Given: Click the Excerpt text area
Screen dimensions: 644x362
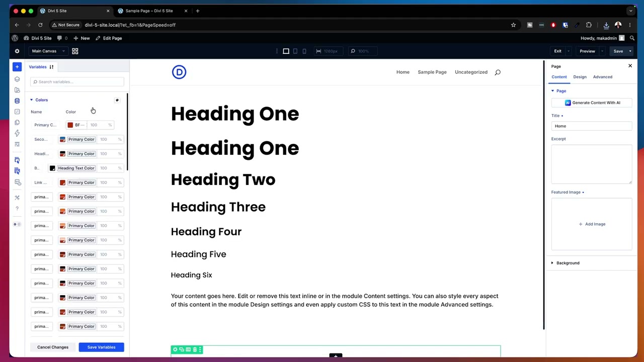Looking at the screenshot, I should (592, 164).
